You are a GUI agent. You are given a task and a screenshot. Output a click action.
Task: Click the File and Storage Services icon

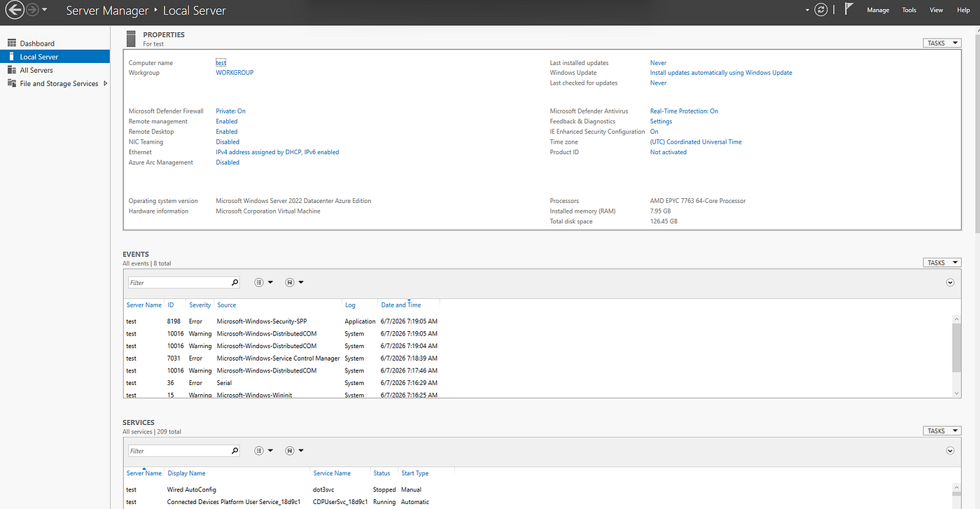click(x=12, y=83)
